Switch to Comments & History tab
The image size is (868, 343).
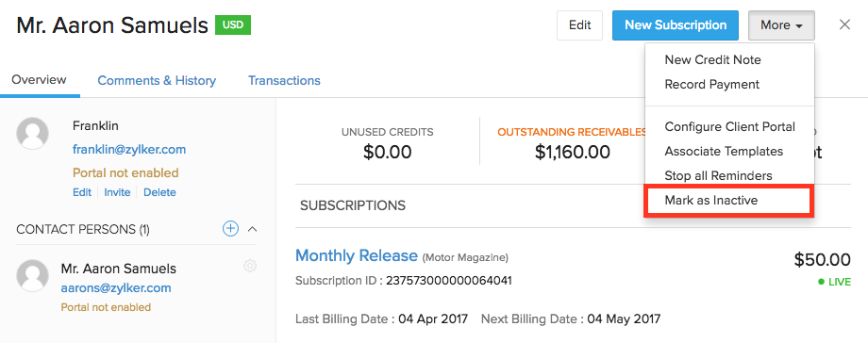157,81
